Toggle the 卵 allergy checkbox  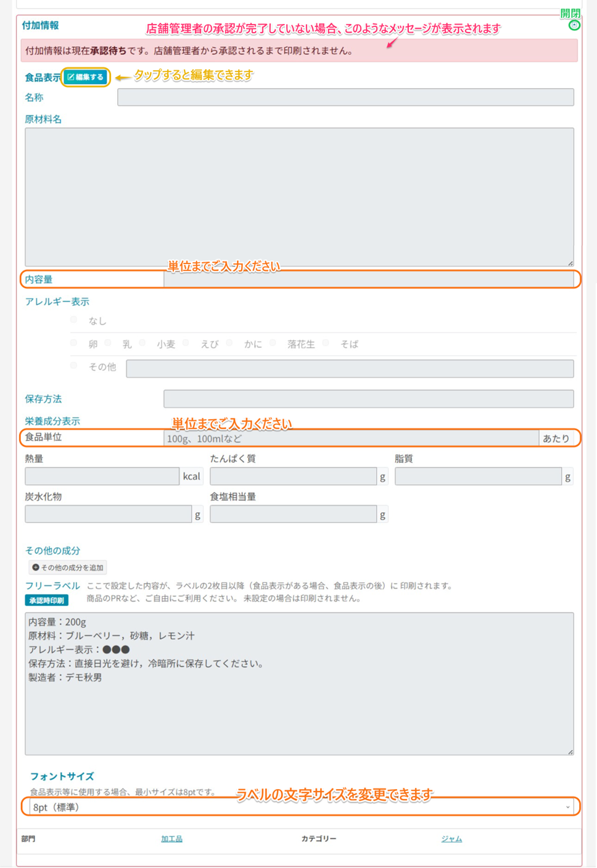pos(74,343)
